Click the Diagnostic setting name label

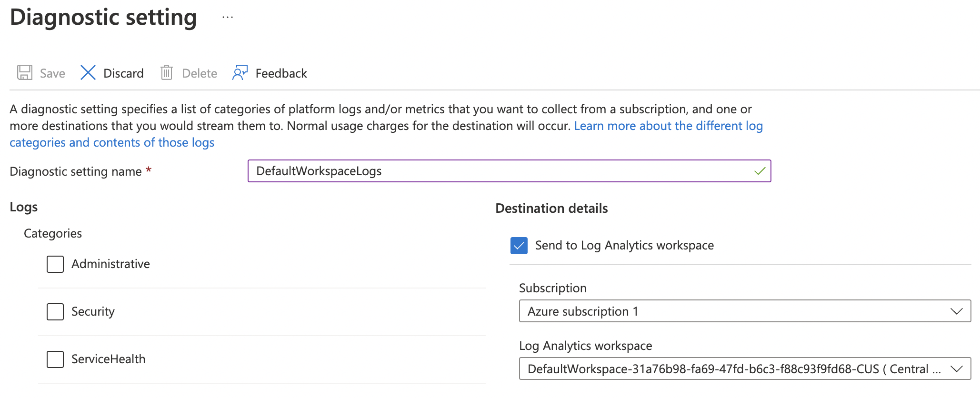click(76, 171)
